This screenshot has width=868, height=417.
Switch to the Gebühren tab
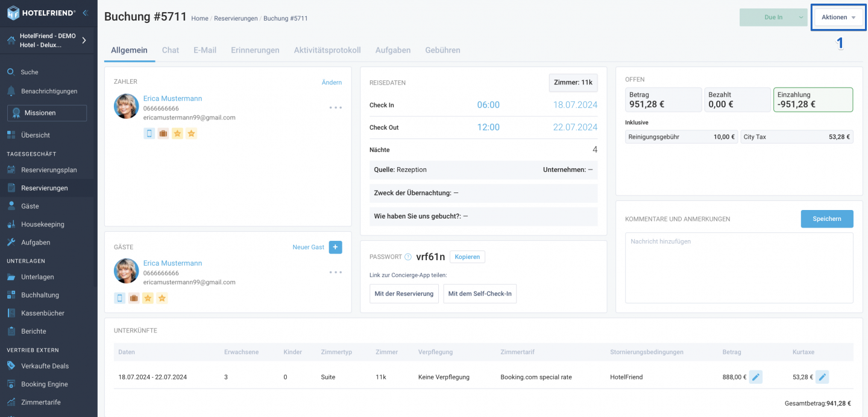[x=442, y=50]
